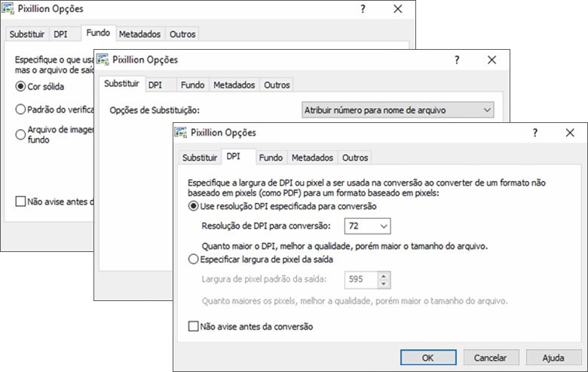
Task: Decrease pixel width with spinner down arrow
Action: 383,284
